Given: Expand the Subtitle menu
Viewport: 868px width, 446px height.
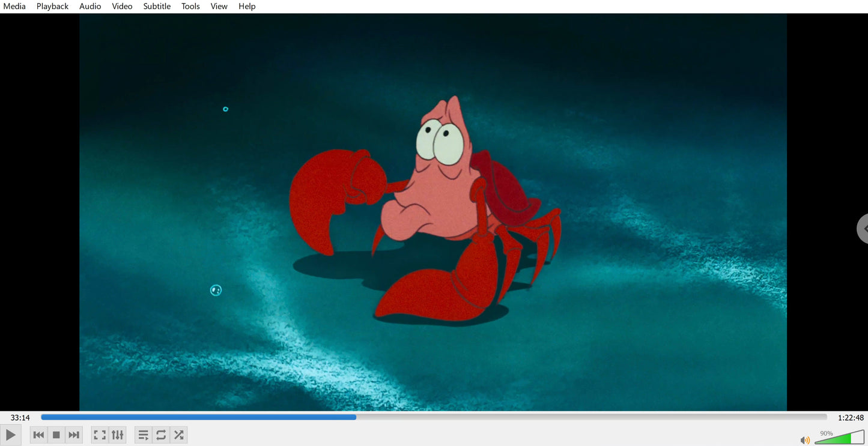Looking at the screenshot, I should tap(157, 6).
